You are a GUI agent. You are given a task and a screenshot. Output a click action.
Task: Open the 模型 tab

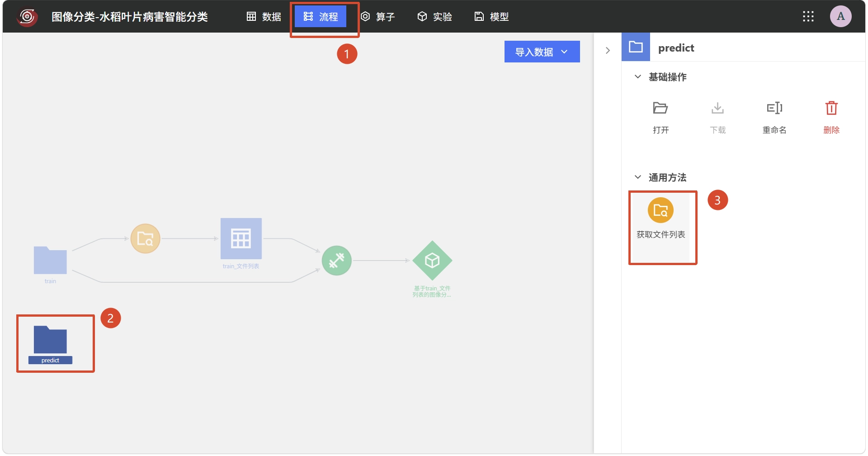[491, 17]
